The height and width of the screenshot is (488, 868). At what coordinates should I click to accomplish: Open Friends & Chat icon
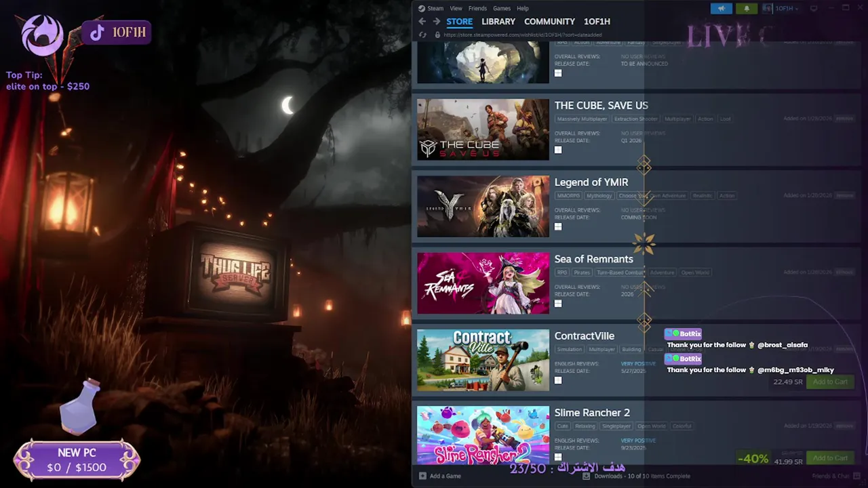click(x=856, y=476)
